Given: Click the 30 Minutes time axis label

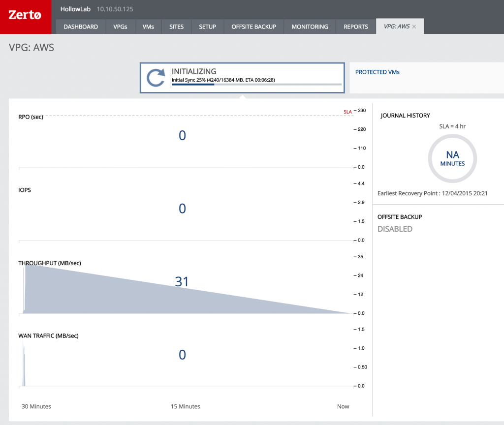Looking at the screenshot, I should tap(36, 406).
